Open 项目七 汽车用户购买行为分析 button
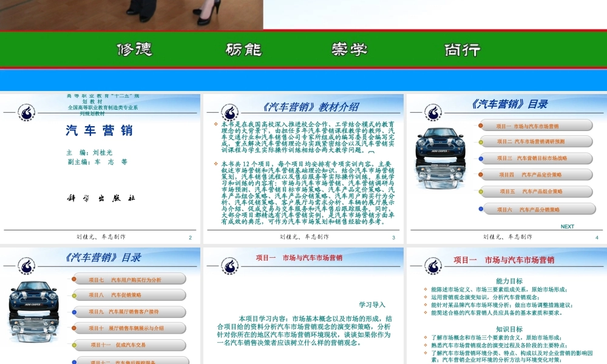Image resolution: width=607 pixels, height=364 pixels. [129, 279]
